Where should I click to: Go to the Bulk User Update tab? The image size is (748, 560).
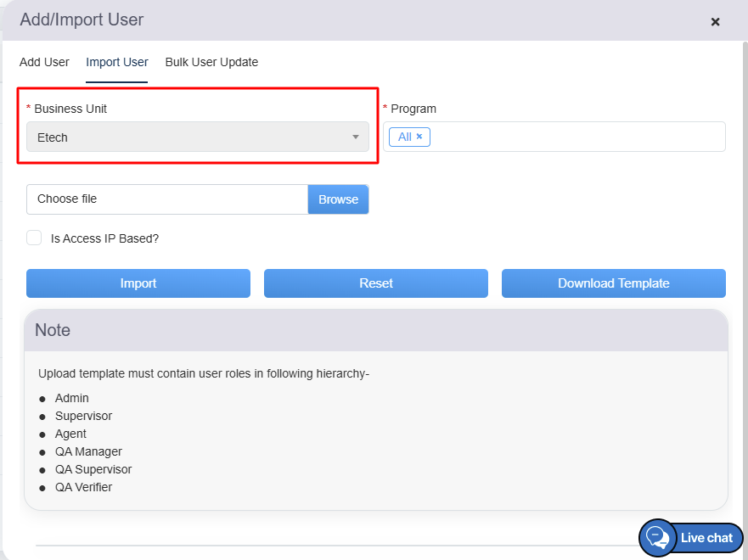click(211, 62)
